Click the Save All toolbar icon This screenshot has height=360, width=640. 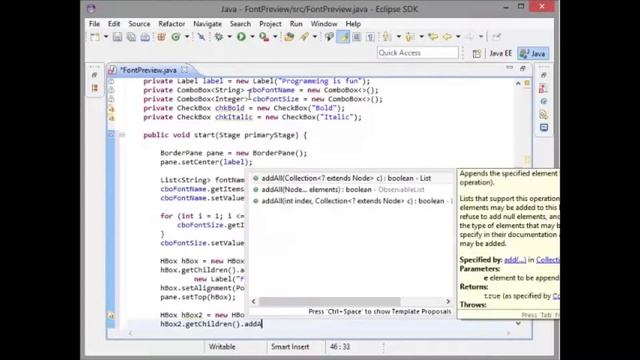pos(131,37)
